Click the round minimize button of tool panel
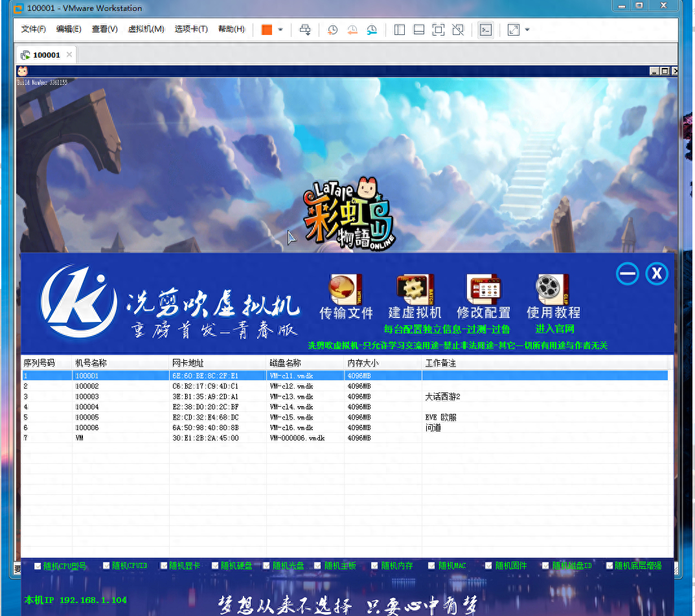The width and height of the screenshot is (695, 616). [x=628, y=273]
